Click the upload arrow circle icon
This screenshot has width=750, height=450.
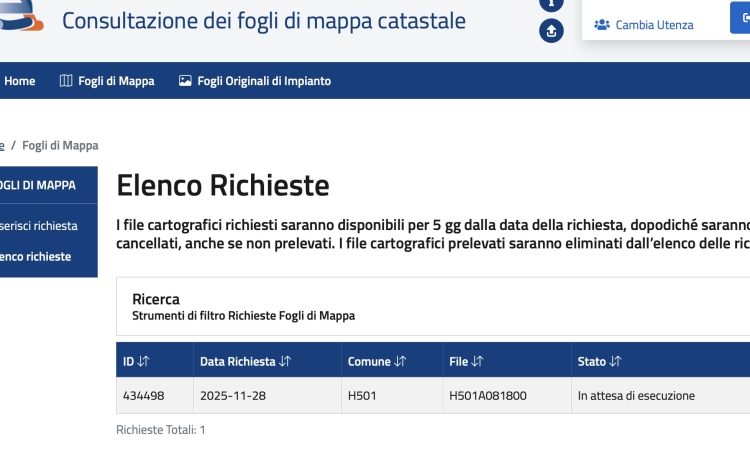[551, 32]
